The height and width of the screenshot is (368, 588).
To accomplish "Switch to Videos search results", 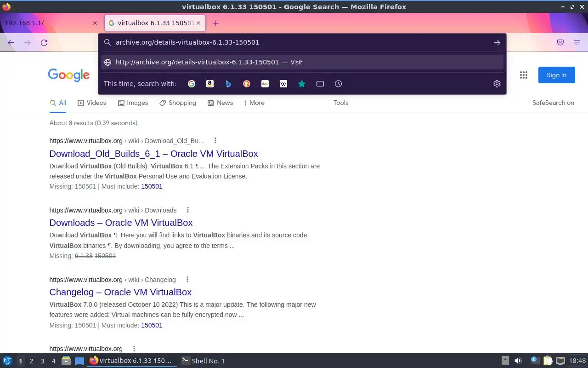I will [92, 103].
